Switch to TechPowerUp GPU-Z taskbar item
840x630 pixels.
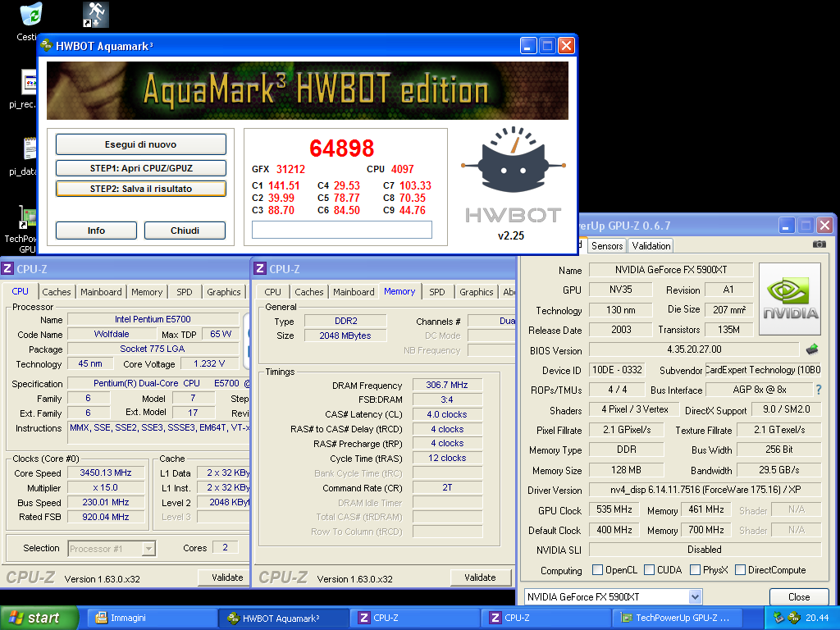(x=678, y=618)
